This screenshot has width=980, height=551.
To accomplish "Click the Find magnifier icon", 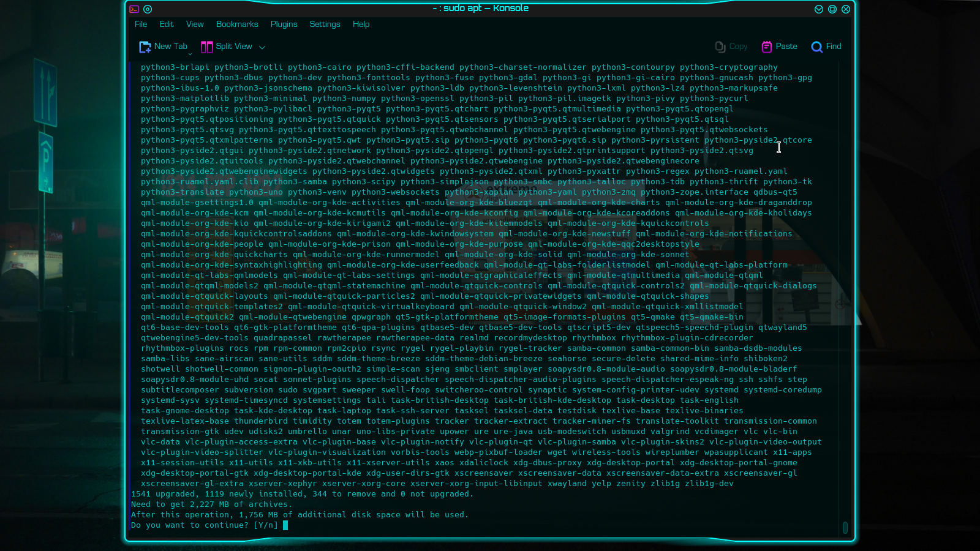I will coord(816,47).
